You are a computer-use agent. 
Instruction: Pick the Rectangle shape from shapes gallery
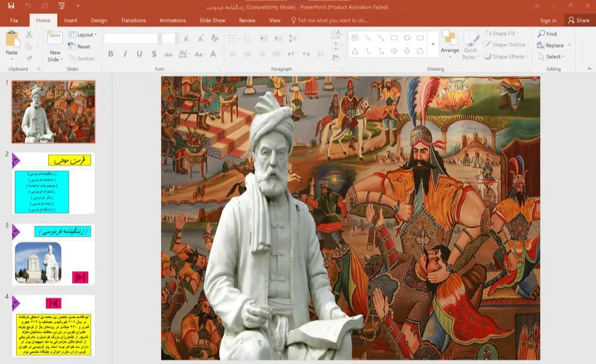[394, 38]
